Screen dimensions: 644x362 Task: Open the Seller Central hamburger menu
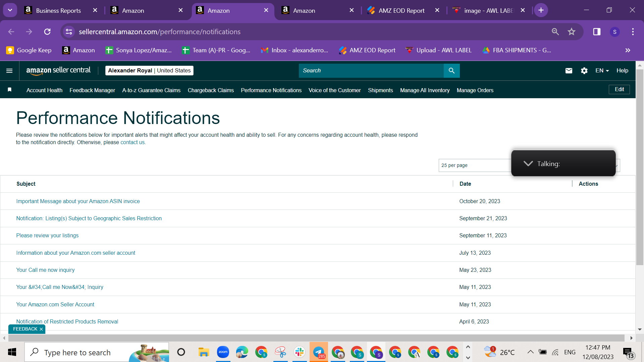[9, 71]
